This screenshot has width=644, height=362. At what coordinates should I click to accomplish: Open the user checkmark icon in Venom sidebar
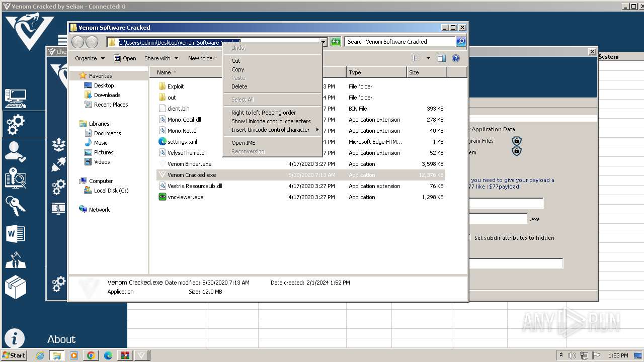point(15,151)
